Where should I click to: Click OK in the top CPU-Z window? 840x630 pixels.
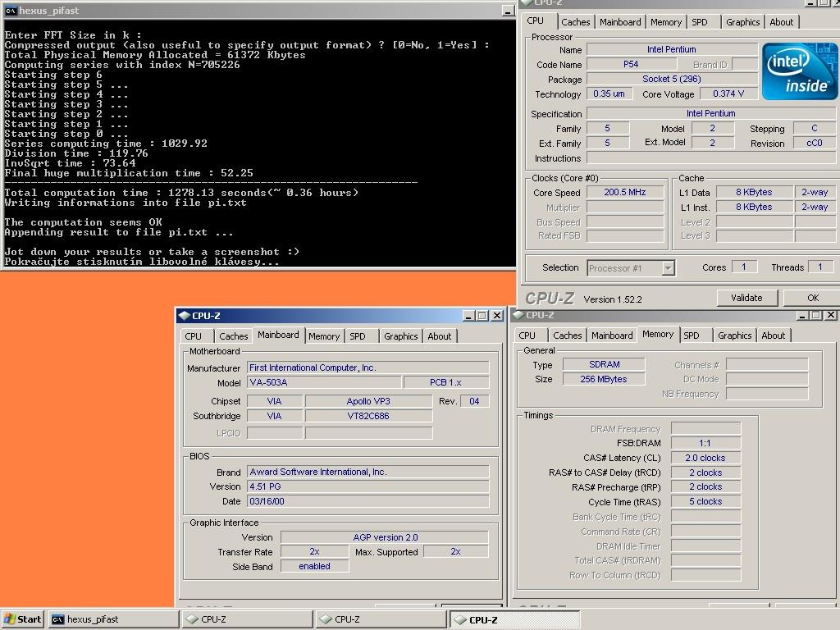point(811,298)
